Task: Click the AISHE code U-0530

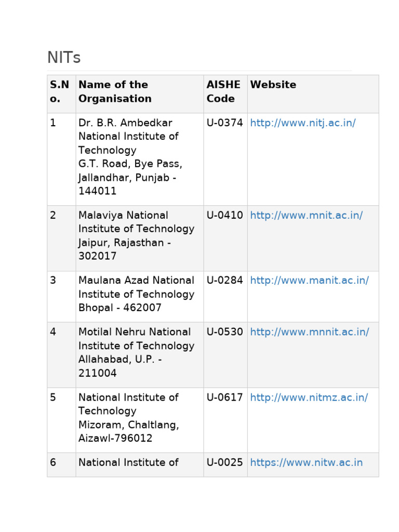Action: coord(224,332)
